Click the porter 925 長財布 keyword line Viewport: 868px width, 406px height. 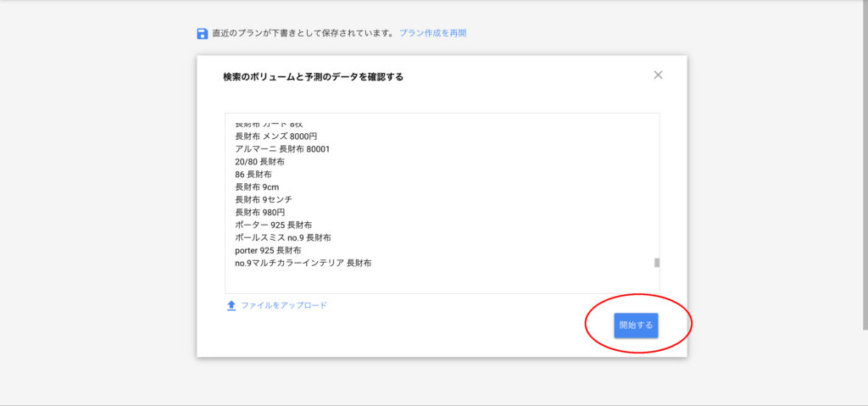tap(268, 251)
